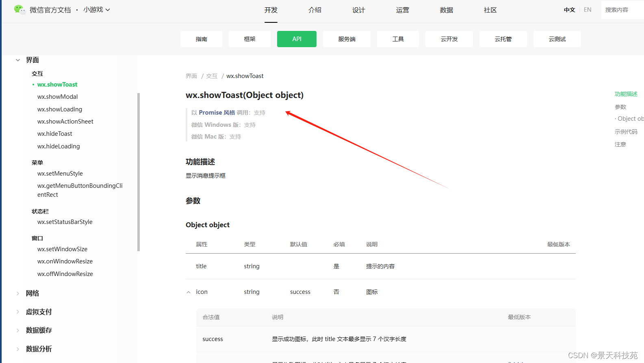Click the 交互 breadcrumb link
The height and width of the screenshot is (363, 644).
[x=212, y=76]
